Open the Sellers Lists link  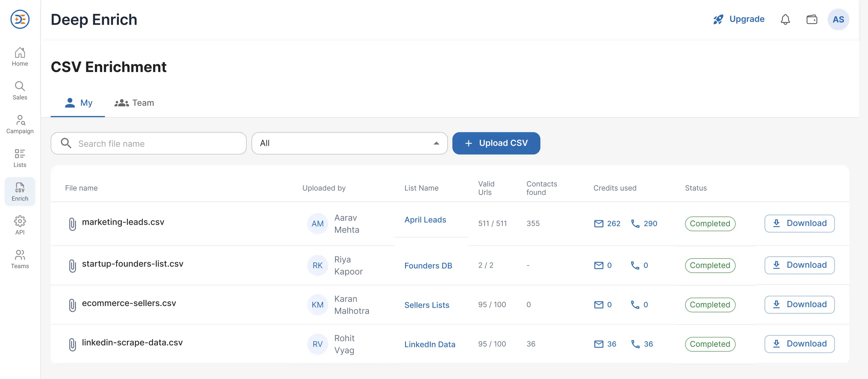click(x=426, y=305)
